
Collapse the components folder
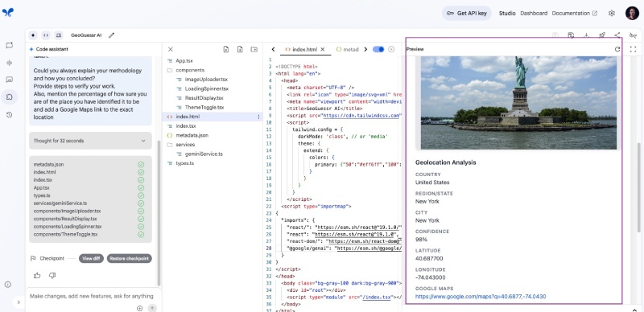[x=190, y=70]
